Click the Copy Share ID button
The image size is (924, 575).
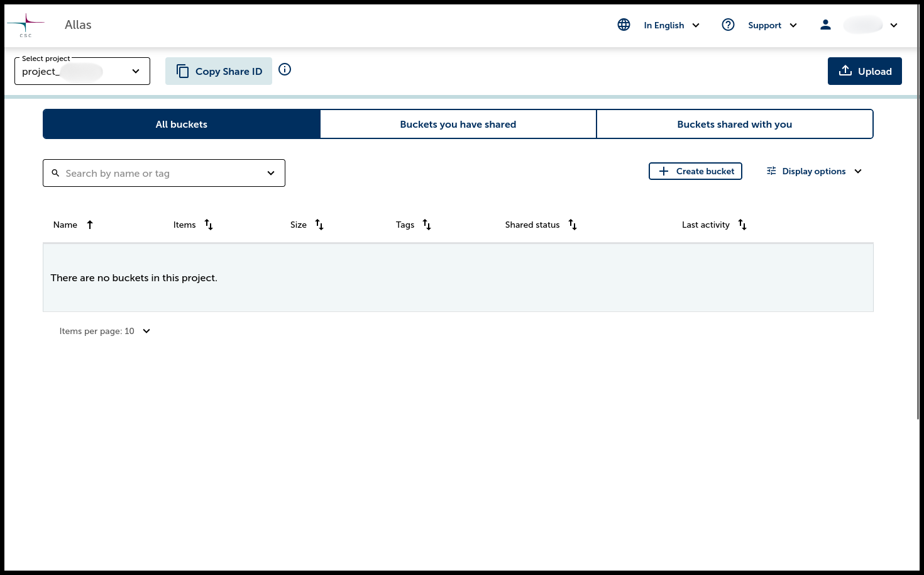click(218, 71)
